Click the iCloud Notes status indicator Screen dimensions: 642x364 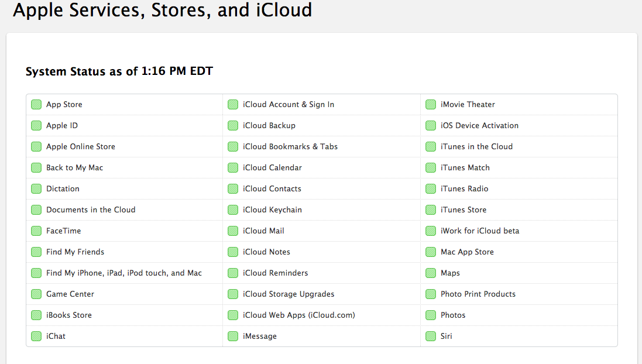(x=233, y=252)
